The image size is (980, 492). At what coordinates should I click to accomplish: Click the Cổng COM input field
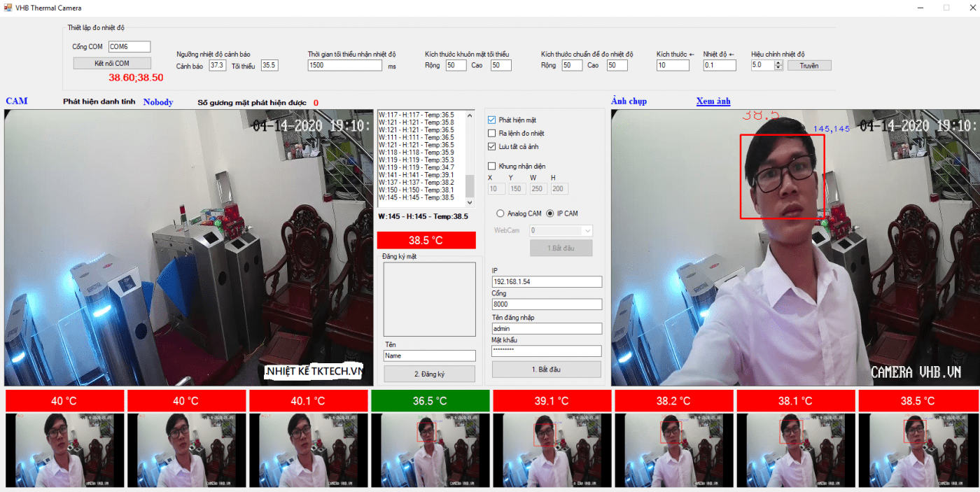(129, 47)
